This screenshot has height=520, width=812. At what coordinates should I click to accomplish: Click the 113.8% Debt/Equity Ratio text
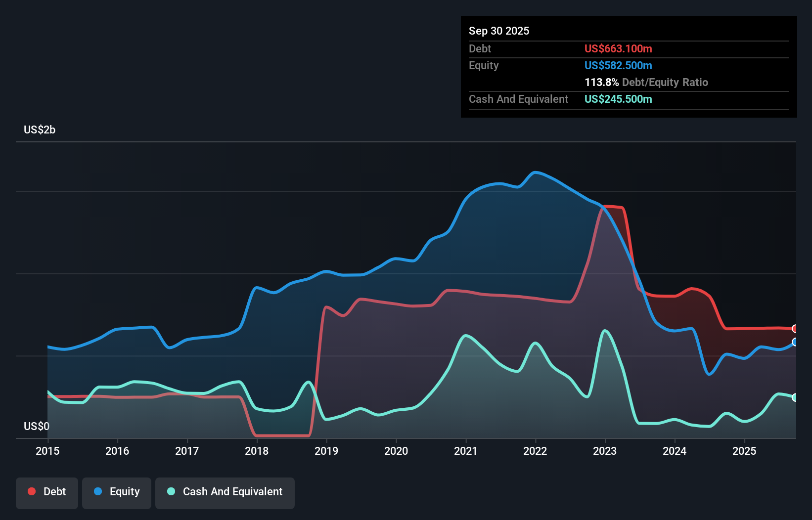point(646,82)
